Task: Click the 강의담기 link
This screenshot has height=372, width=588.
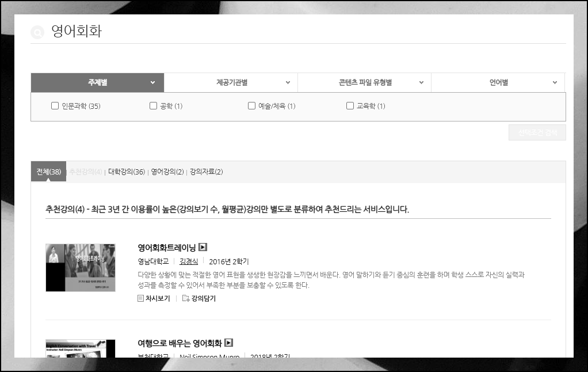Action: click(204, 298)
